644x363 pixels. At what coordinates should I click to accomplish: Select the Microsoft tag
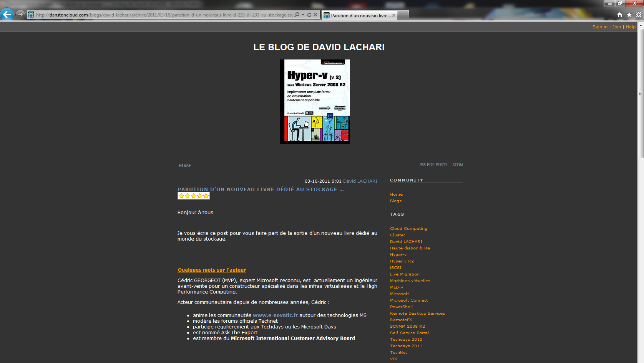399,294
